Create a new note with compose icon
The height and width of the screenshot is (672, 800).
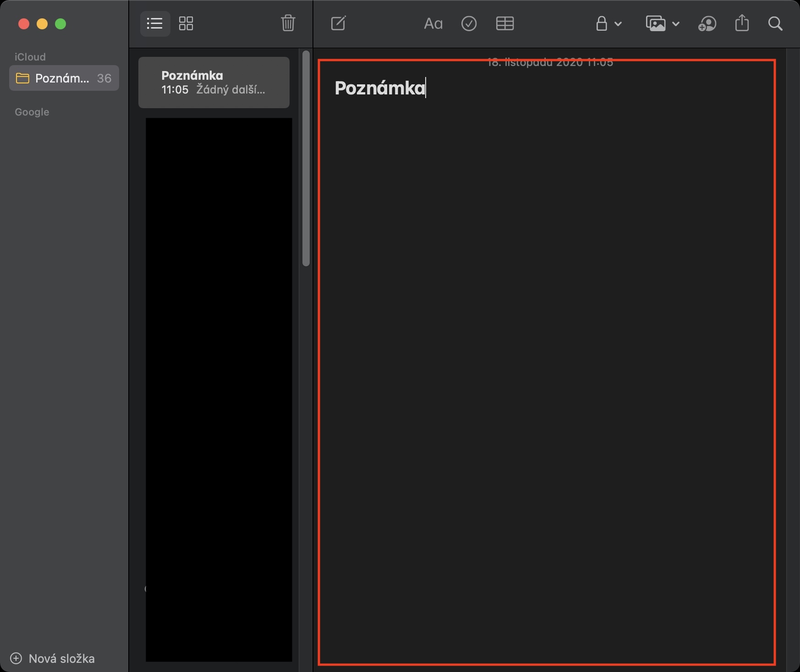339,23
